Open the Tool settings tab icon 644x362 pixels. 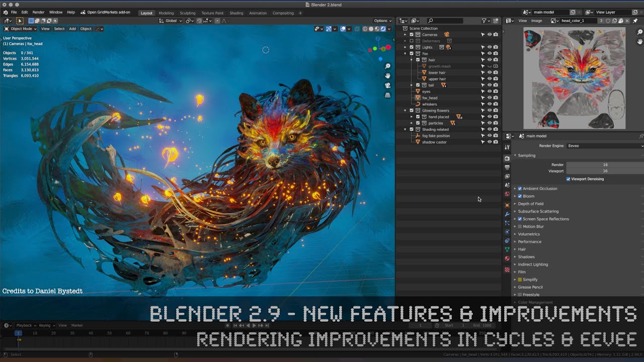tap(507, 147)
